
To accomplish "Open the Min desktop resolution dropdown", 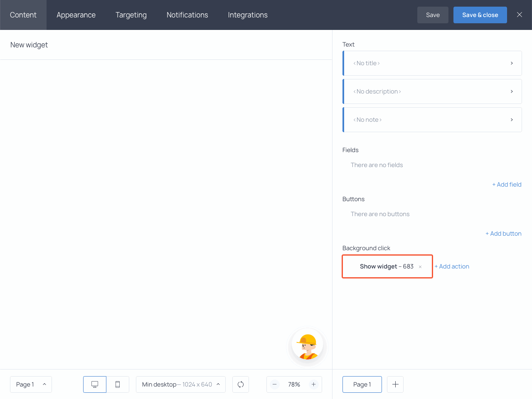I will 180,384.
